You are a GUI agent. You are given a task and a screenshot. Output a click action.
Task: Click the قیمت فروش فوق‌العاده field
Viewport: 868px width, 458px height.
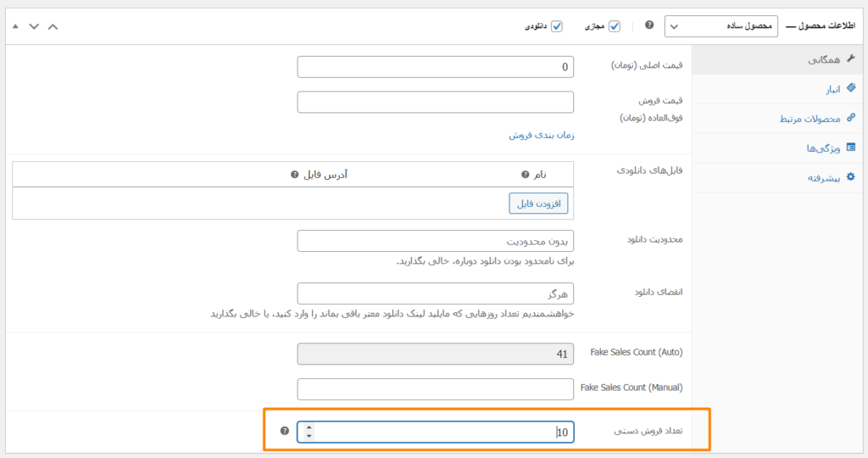[435, 102]
